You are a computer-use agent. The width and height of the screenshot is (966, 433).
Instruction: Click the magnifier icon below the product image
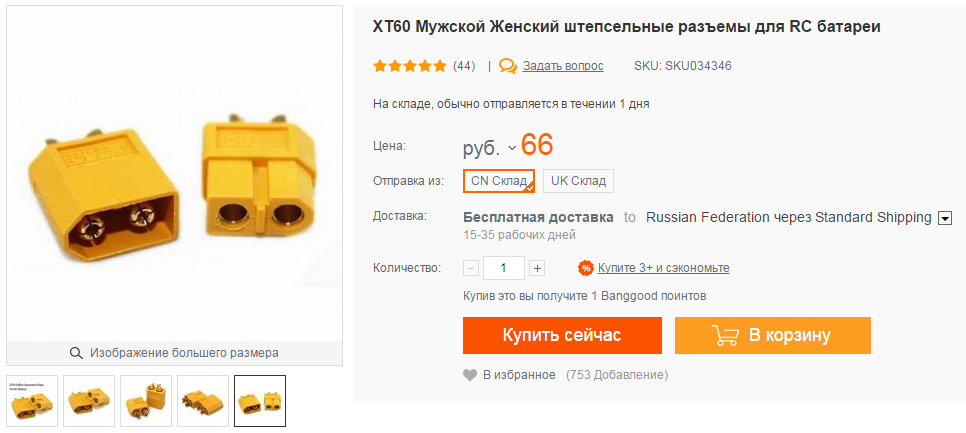76,353
